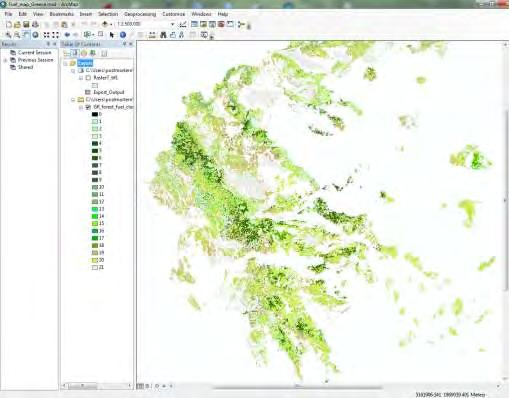Activate the blue Identify tool
This screenshot has height=398, width=509.
[123, 35]
